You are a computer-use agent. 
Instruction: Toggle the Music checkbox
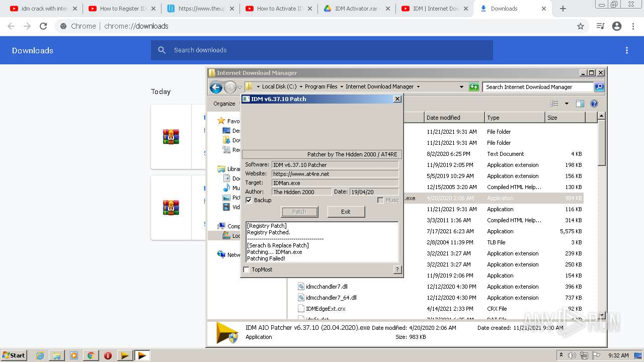click(380, 200)
